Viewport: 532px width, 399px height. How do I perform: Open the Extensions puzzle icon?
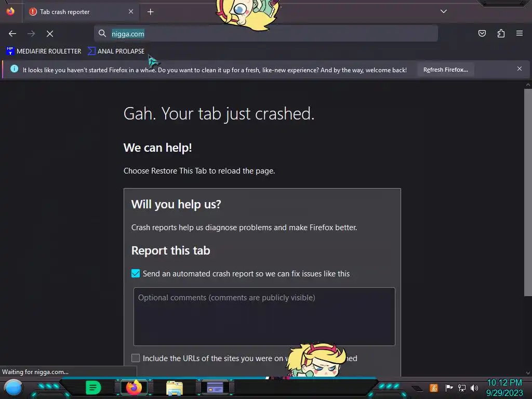pos(501,33)
